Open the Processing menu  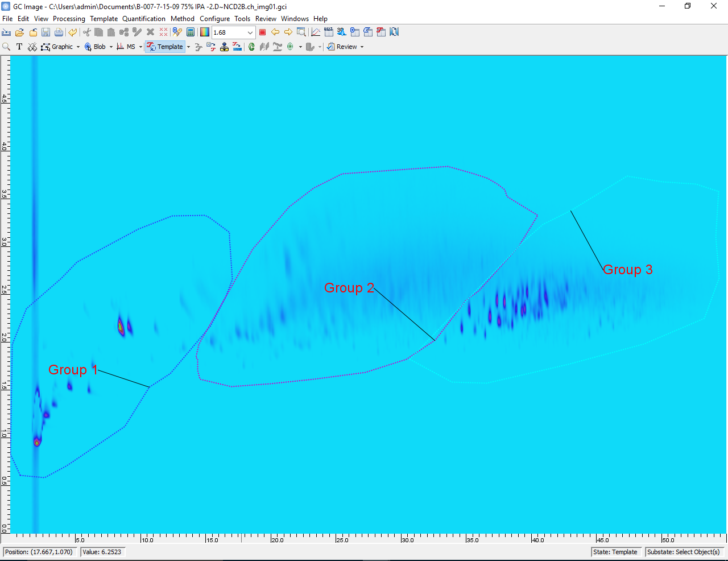69,18
